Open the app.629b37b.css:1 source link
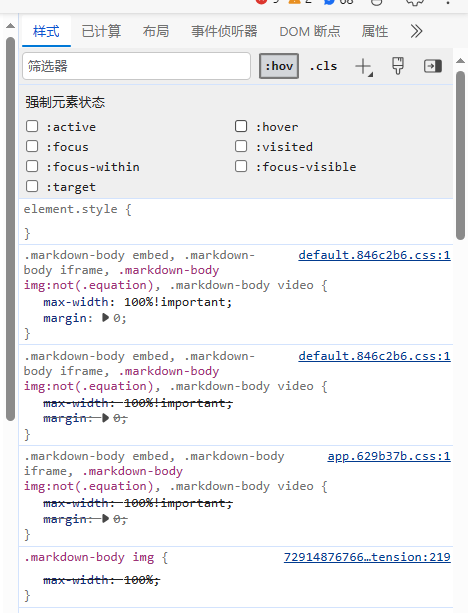 [389, 456]
